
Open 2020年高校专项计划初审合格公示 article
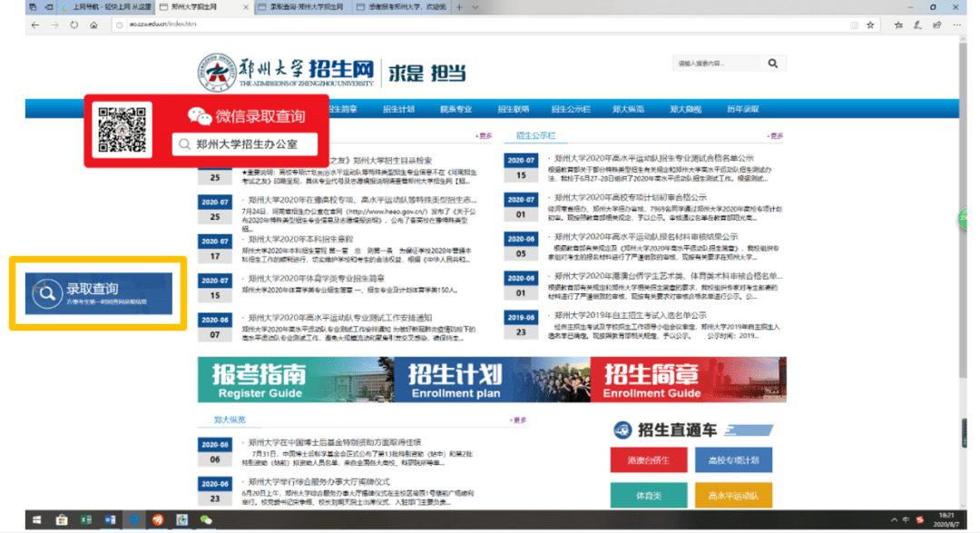coord(630,197)
